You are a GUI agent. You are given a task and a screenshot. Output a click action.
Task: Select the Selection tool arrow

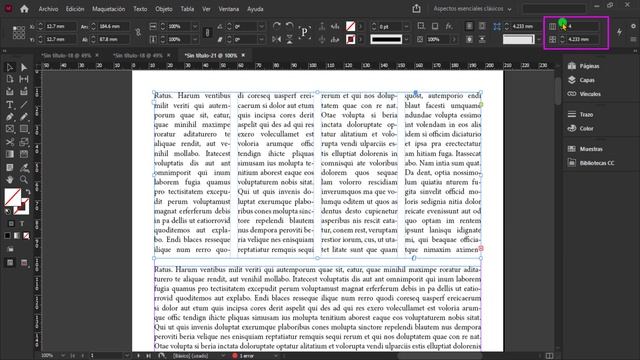[10, 67]
